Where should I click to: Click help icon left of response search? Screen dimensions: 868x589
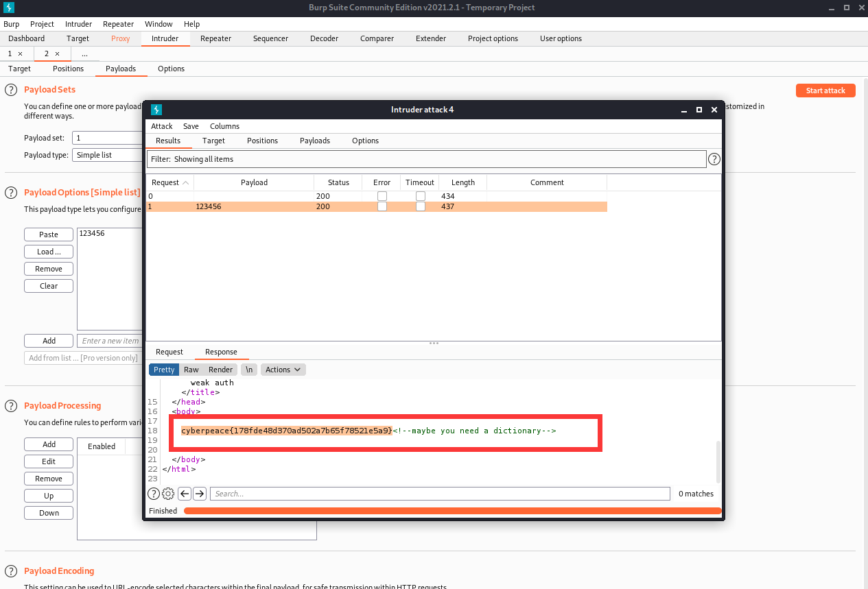154,494
